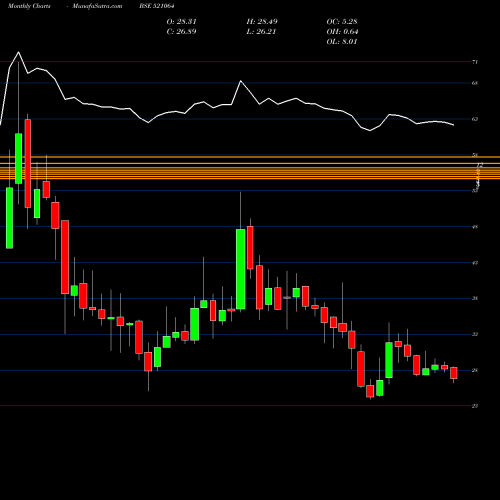500x500 pixels.
Task: Select the low value 'L: 26.21'
Action: pyautogui.click(x=261, y=32)
